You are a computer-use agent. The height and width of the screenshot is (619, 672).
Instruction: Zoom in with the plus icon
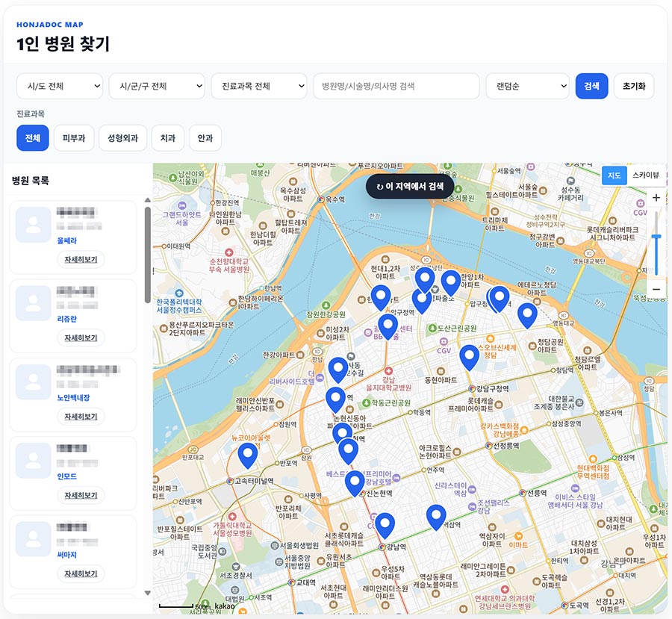pyautogui.click(x=656, y=198)
